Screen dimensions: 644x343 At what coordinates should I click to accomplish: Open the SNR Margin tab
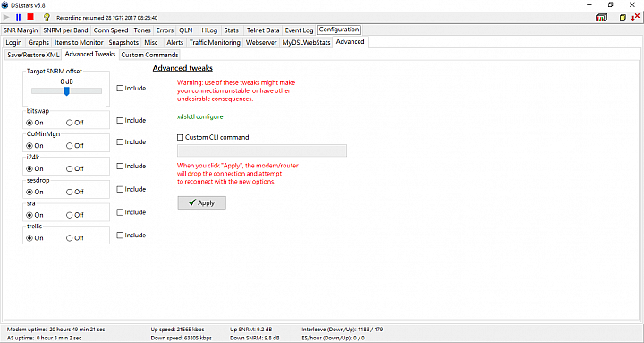click(x=21, y=30)
